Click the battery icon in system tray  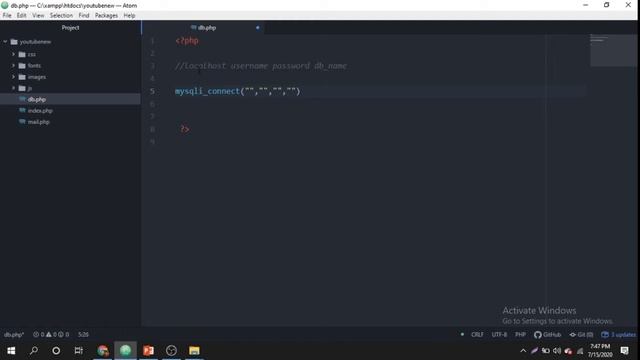point(546,351)
